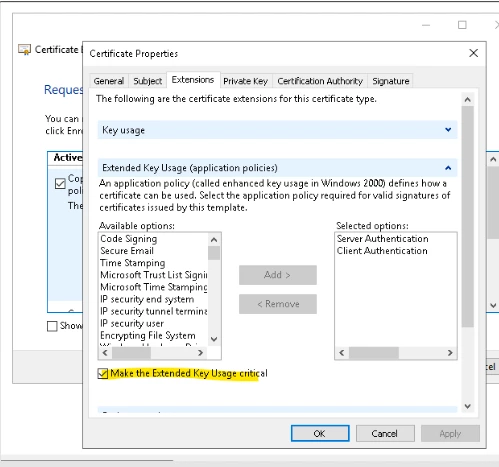Image resolution: width=499 pixels, height=467 pixels.
Task: Click the extensions panel vertical scrollbar thumb
Action: (468, 217)
